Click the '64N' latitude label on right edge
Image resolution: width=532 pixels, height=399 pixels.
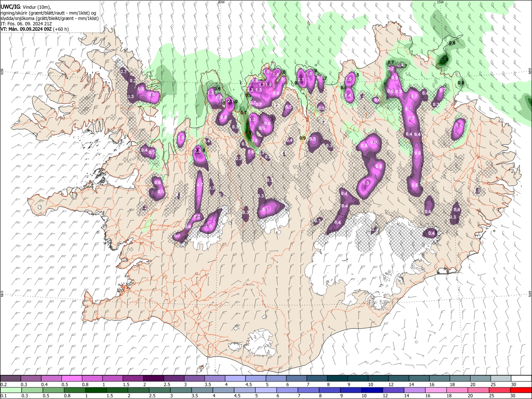tap(530, 294)
